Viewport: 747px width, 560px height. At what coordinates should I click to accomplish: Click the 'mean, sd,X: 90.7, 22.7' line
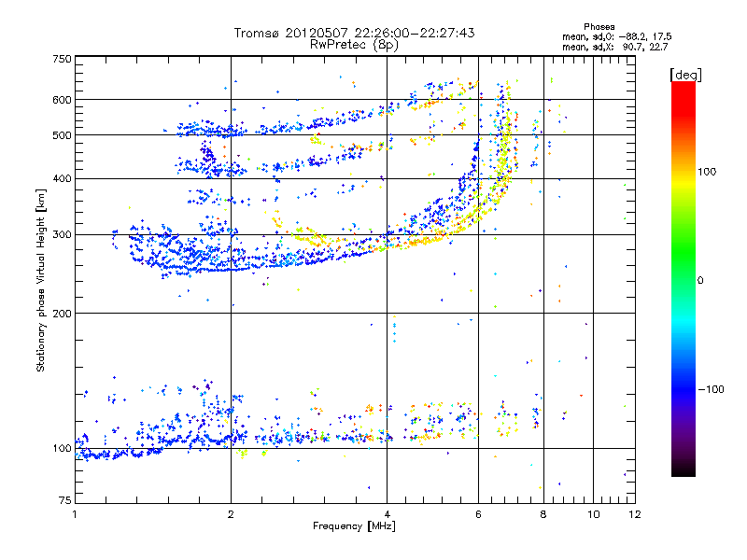[615, 47]
